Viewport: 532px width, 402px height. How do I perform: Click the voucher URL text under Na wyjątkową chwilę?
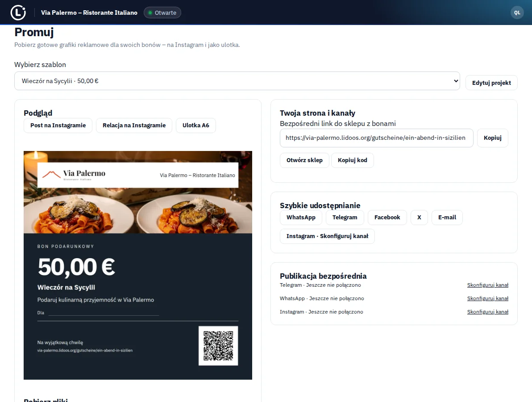click(x=85, y=350)
